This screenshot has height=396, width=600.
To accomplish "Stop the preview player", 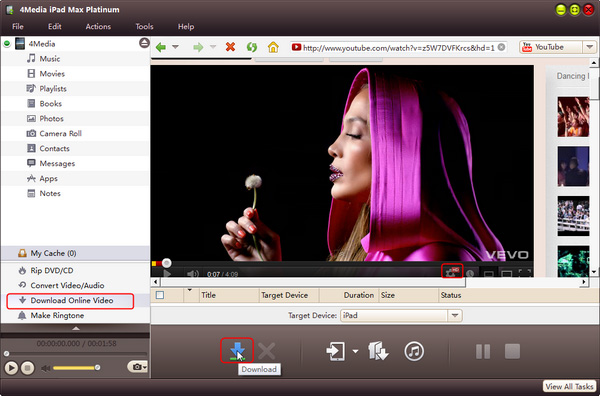I will [27, 368].
